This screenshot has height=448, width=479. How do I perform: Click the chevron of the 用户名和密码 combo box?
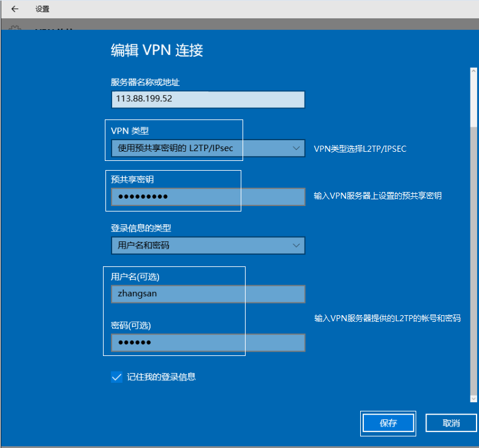(x=296, y=246)
